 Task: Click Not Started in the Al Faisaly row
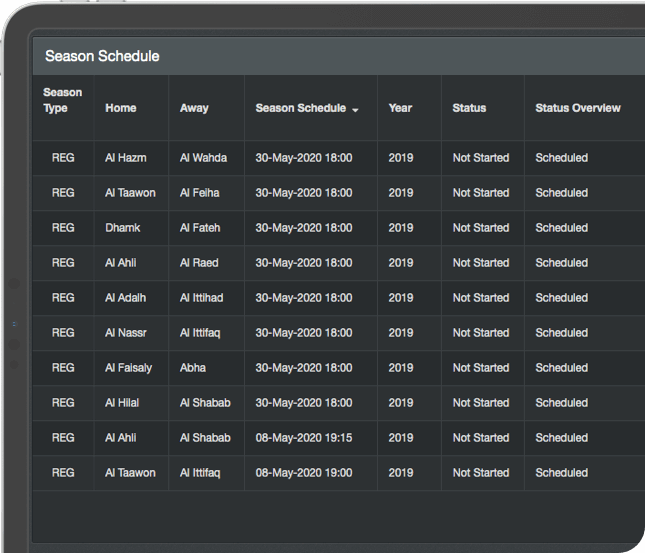tap(481, 367)
